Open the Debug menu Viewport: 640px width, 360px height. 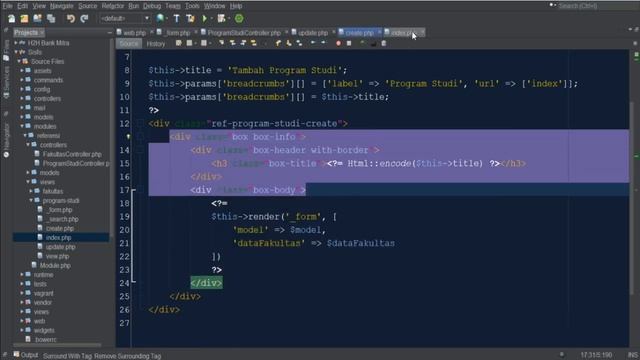click(152, 6)
